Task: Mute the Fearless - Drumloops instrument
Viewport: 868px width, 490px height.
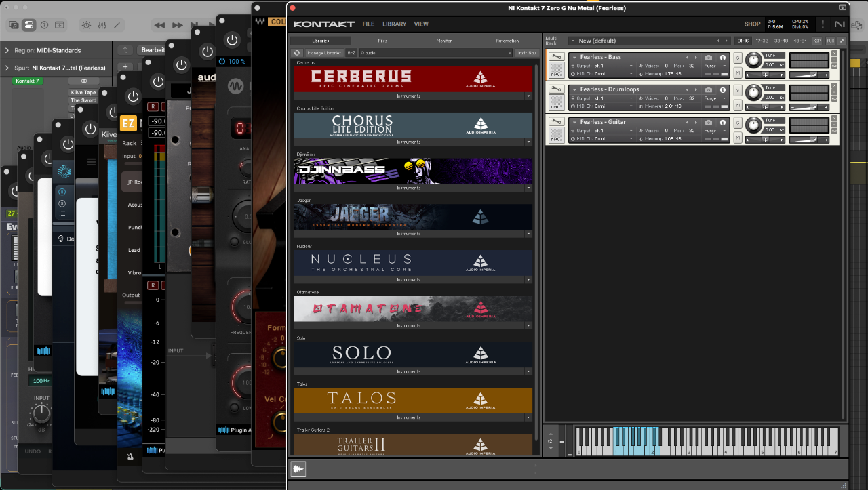Action: tap(738, 105)
